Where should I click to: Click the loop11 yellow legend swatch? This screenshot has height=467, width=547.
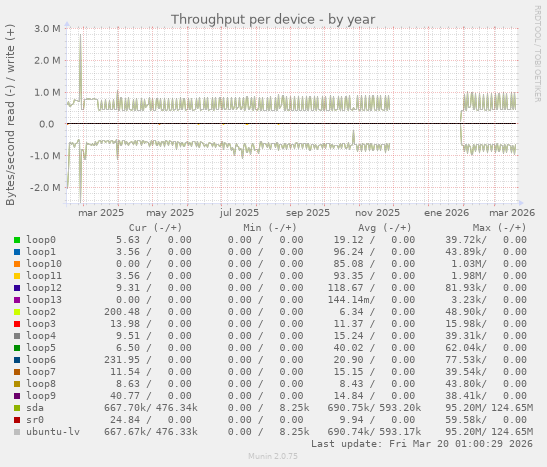coord(17,276)
